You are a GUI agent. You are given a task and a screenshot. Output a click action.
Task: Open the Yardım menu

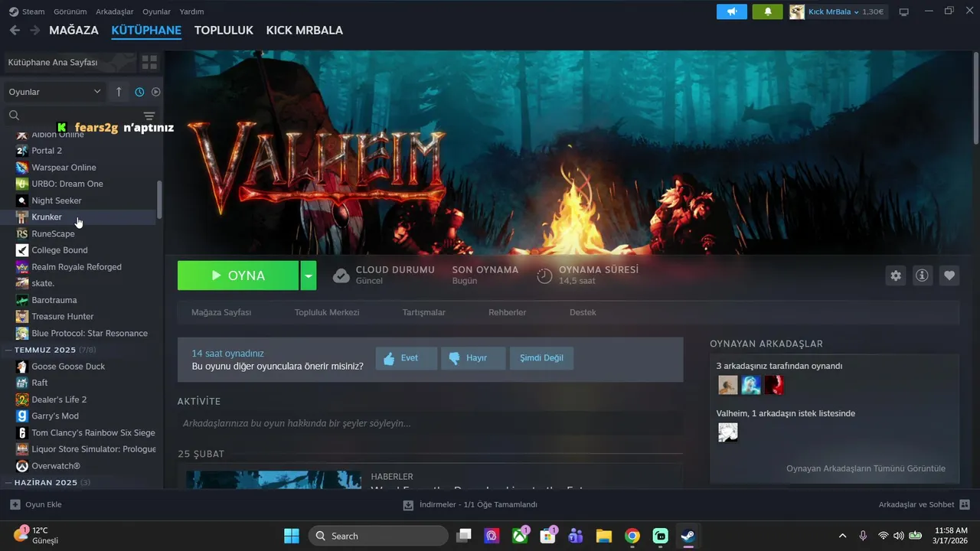coord(191,11)
